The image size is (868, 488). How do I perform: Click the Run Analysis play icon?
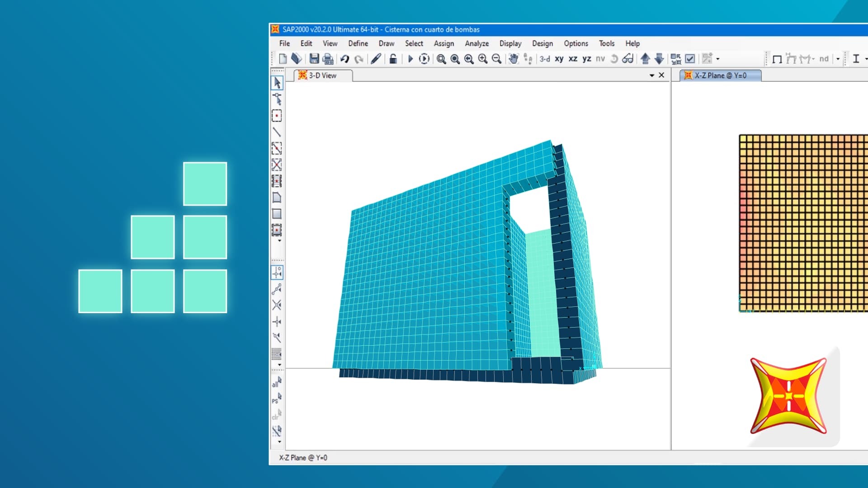[x=410, y=59]
